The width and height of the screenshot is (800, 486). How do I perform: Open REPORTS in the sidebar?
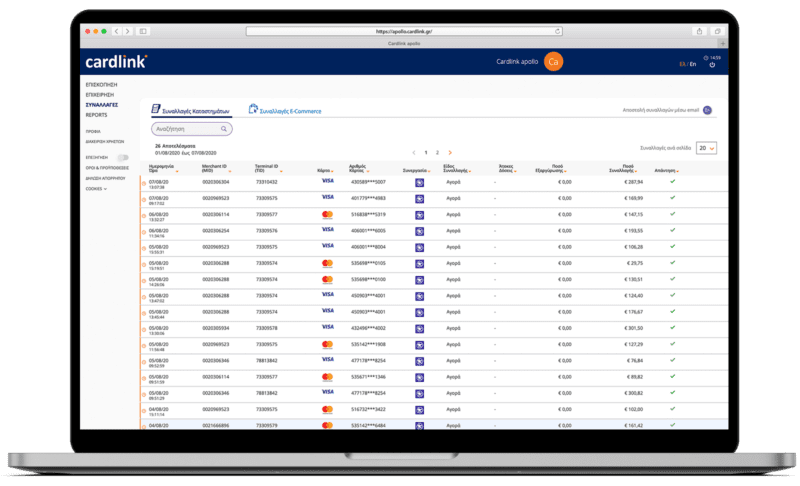97,115
